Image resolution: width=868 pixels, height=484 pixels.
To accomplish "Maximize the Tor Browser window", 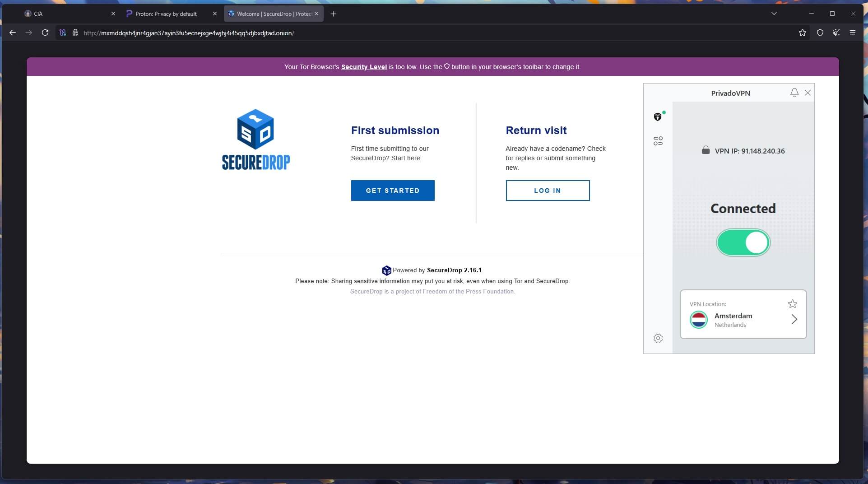I will click(832, 14).
